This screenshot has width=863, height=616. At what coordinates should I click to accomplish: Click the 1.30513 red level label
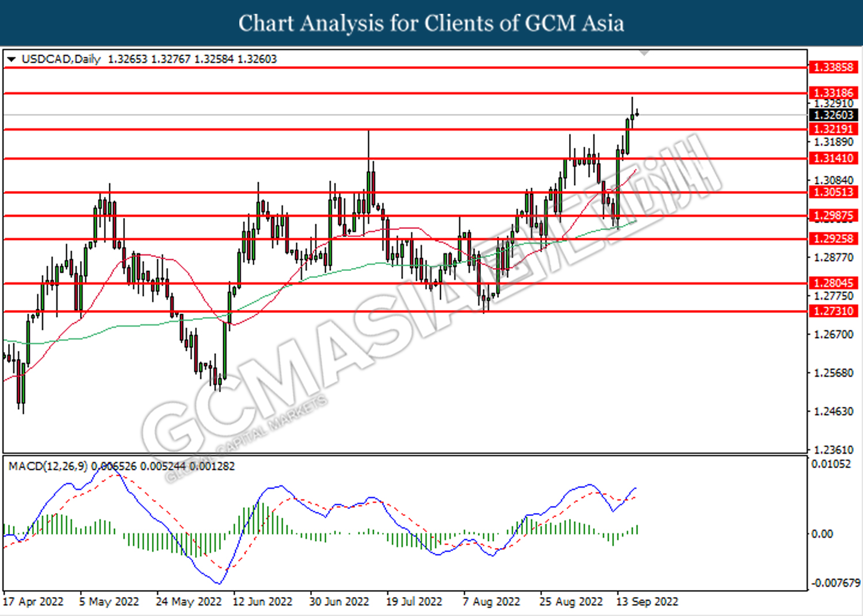(833, 192)
